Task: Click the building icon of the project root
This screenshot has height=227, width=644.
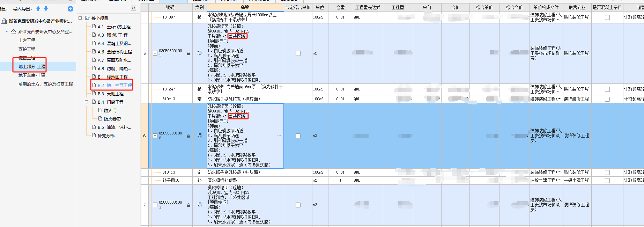Action: pos(4,21)
